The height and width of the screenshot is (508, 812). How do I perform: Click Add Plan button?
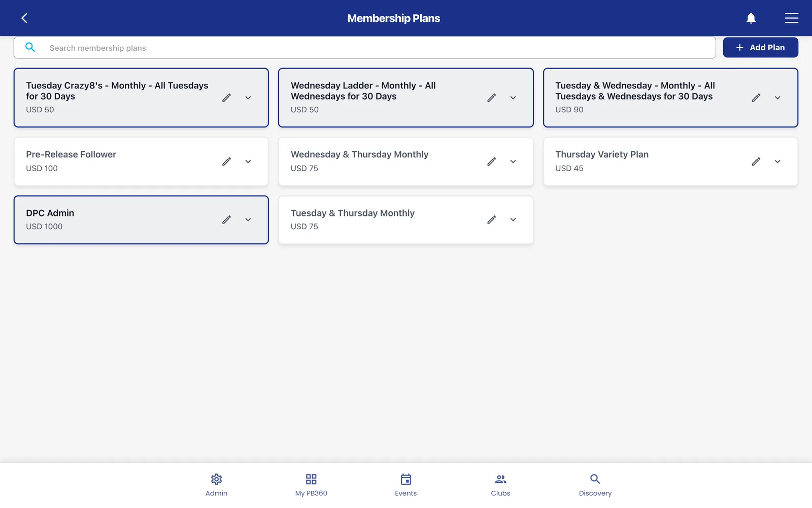coord(760,47)
